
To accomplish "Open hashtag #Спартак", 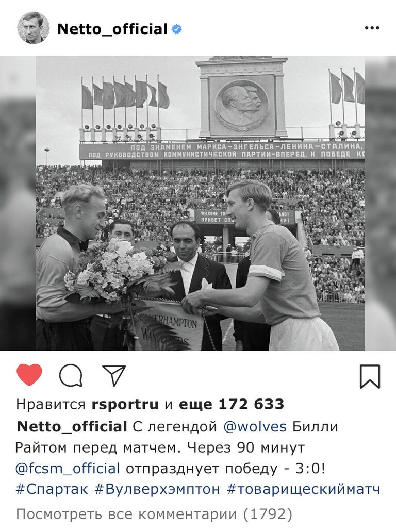I will 52,489.
